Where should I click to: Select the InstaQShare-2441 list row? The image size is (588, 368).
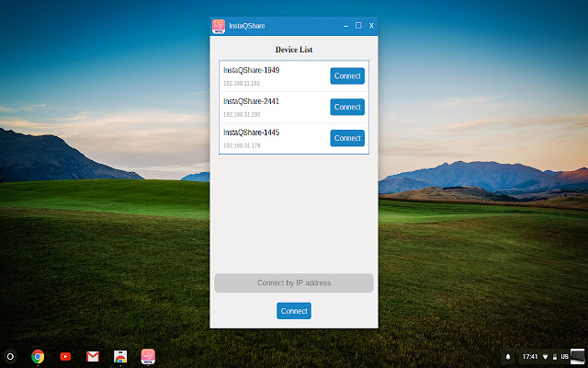[266, 107]
